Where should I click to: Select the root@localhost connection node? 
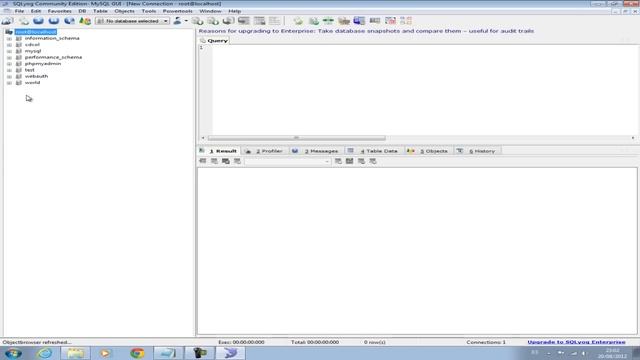(36, 32)
